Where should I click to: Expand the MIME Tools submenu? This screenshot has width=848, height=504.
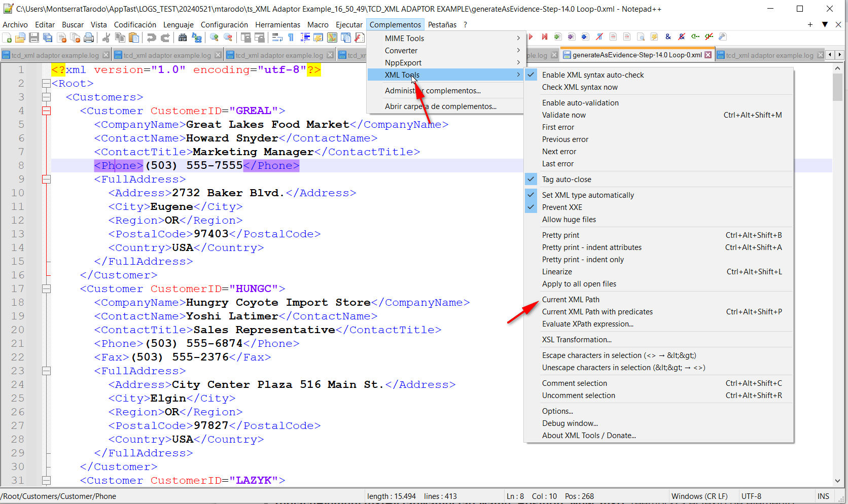coord(404,38)
